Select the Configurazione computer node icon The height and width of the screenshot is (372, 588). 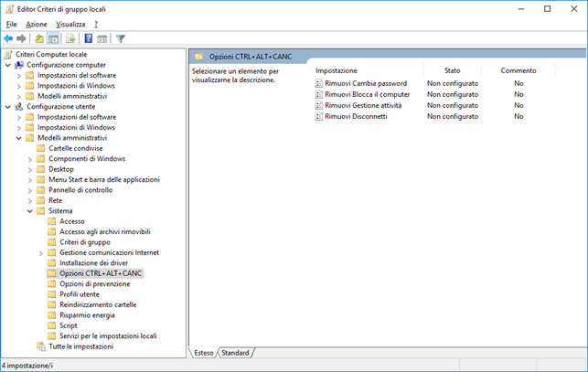coord(19,65)
